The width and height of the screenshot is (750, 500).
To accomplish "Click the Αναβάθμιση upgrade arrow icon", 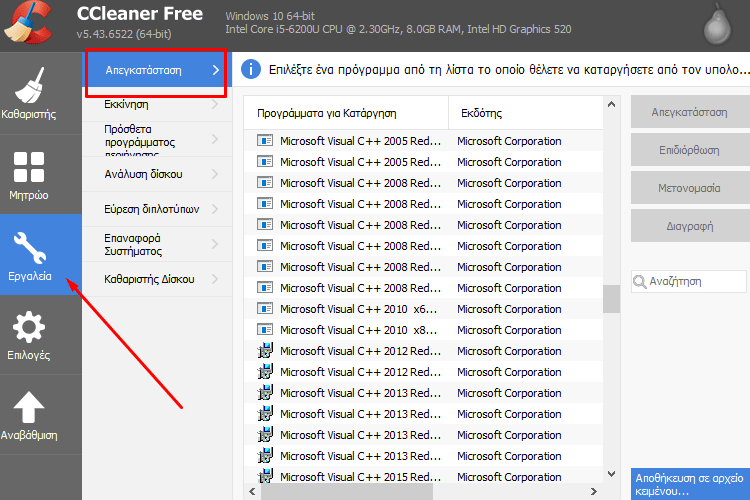I will pyautogui.click(x=29, y=408).
